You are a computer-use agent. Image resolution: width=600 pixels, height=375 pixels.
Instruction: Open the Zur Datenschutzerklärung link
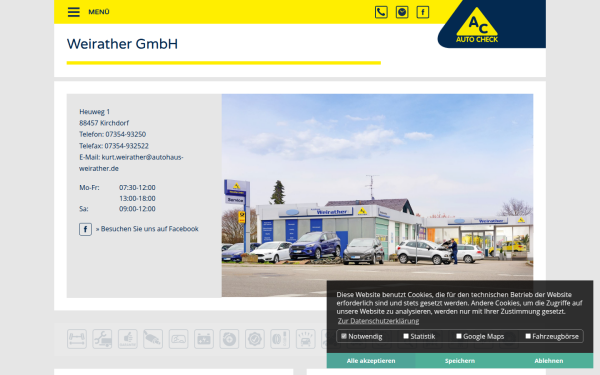pyautogui.click(x=378, y=321)
